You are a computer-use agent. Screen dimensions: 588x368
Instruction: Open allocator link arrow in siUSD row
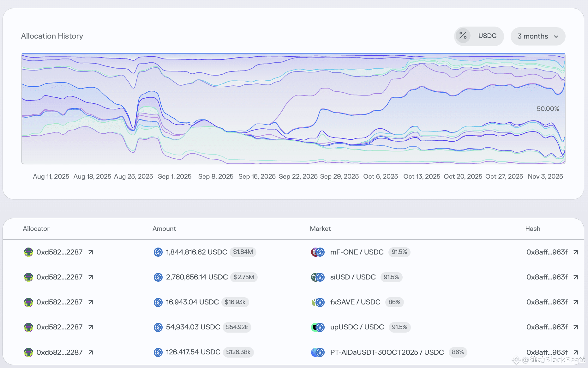(x=91, y=277)
